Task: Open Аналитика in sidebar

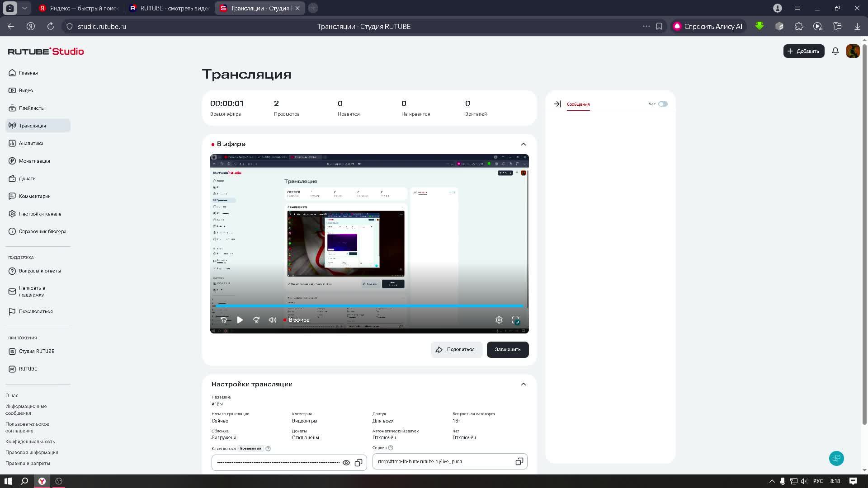Action: (x=31, y=143)
